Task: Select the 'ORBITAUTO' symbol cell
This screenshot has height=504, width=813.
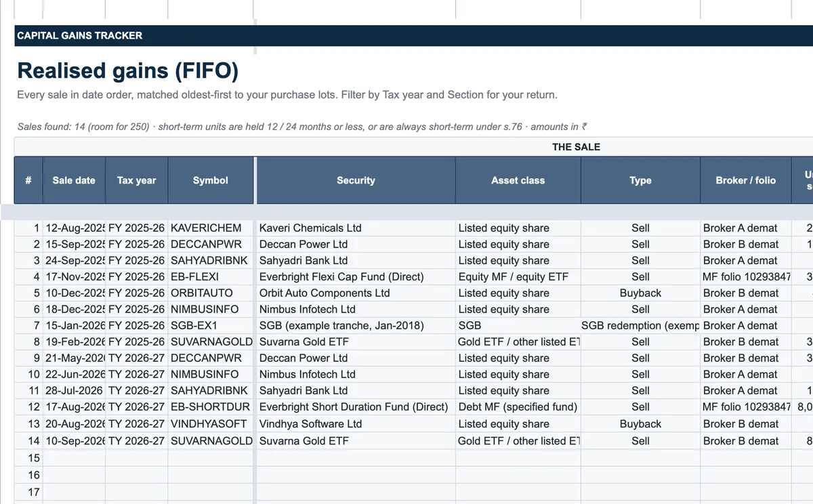Action: coord(211,293)
